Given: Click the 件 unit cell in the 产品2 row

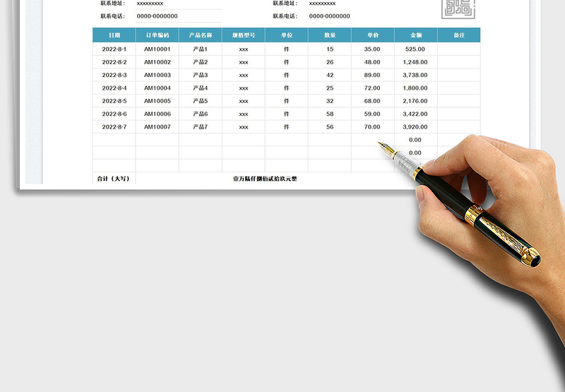Looking at the screenshot, I should [x=287, y=62].
